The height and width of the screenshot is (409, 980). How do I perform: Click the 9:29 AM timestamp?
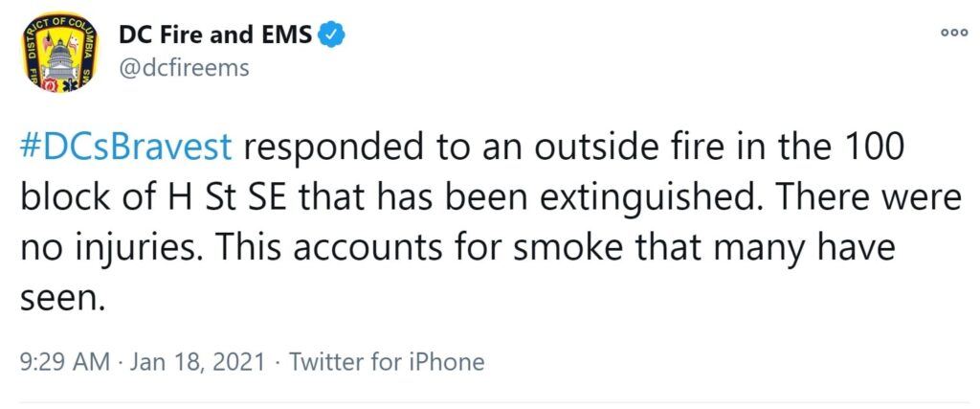click(66, 362)
